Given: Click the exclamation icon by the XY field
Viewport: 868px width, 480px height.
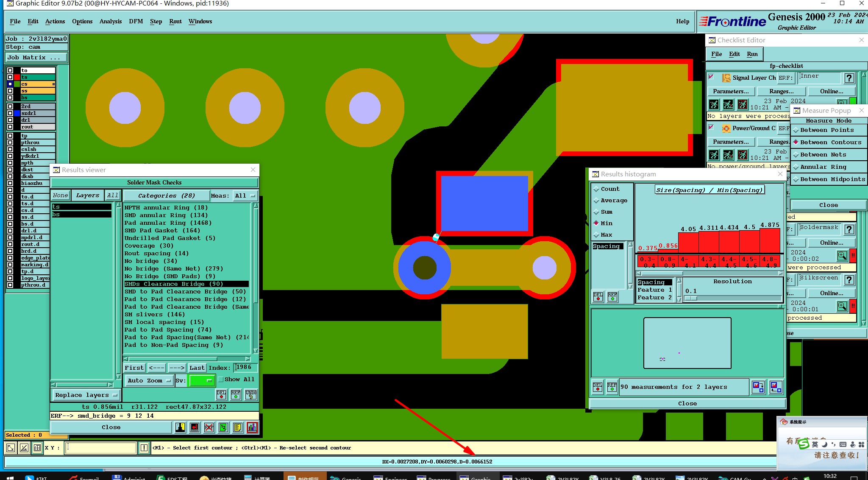Looking at the screenshot, I should [x=144, y=448].
